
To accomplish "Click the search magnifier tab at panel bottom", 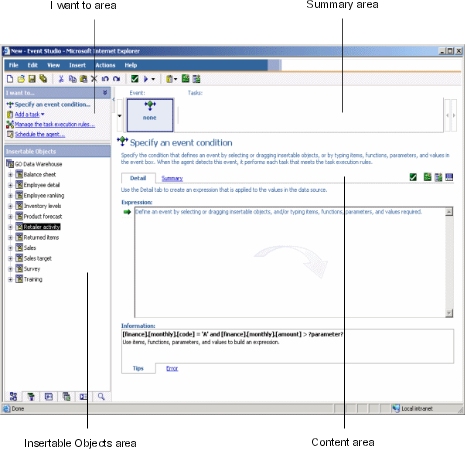I will [x=101, y=396].
